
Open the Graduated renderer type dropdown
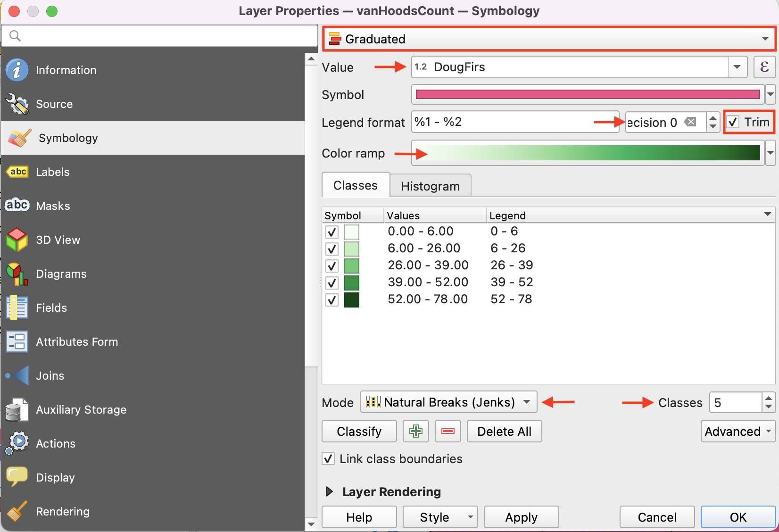[549, 39]
